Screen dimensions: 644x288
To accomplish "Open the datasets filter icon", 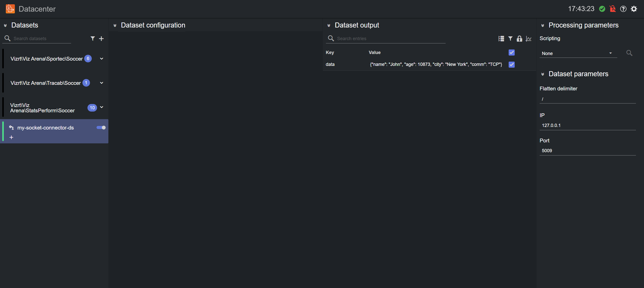I will coord(93,39).
